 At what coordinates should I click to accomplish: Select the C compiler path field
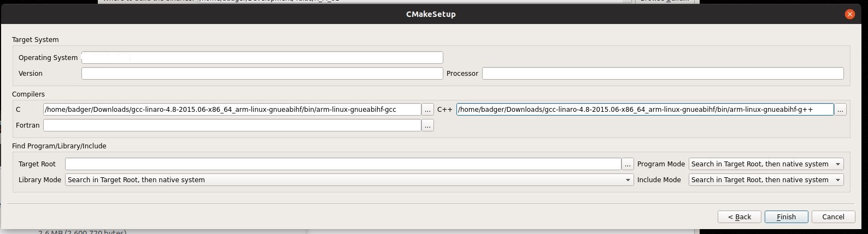coord(232,110)
